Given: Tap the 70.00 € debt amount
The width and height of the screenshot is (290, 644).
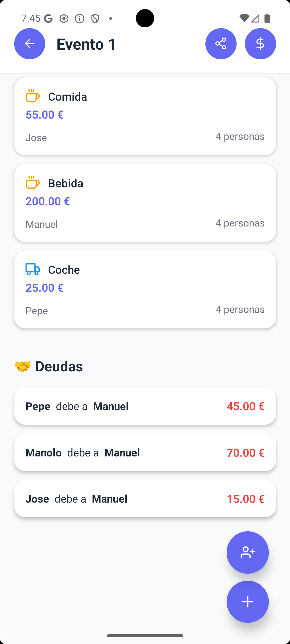Looking at the screenshot, I should [245, 452].
